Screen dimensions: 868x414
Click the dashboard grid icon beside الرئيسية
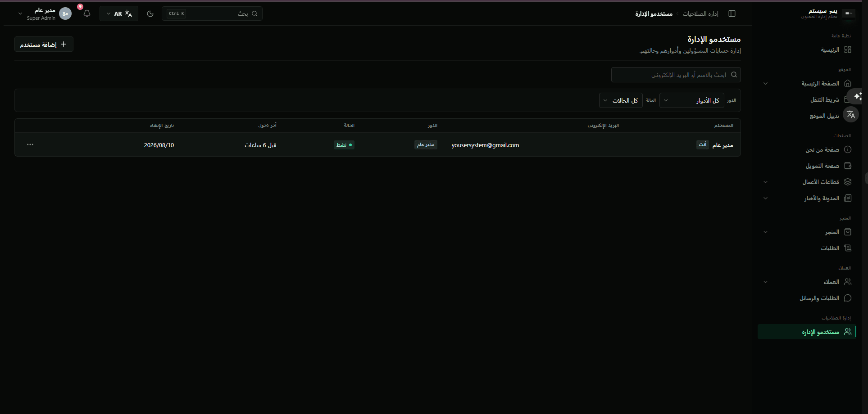click(848, 49)
